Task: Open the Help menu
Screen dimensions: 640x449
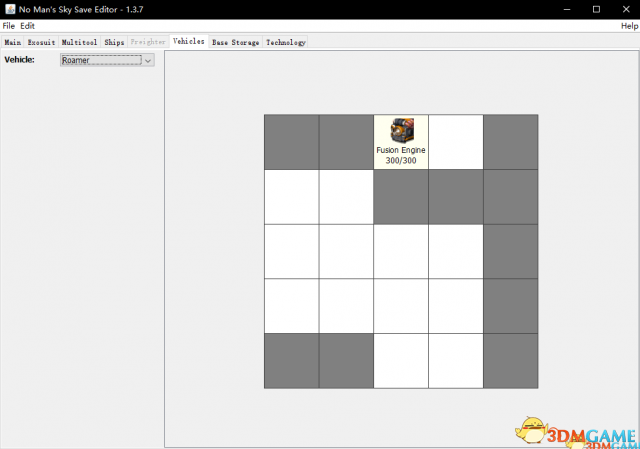Action: 629,26
